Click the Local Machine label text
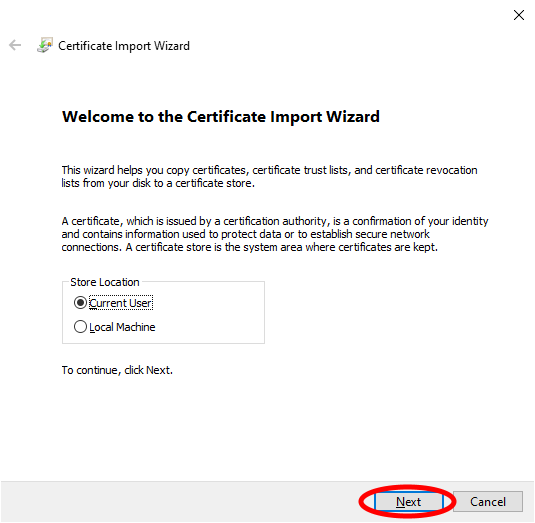This screenshot has width=535, height=523. click(122, 327)
